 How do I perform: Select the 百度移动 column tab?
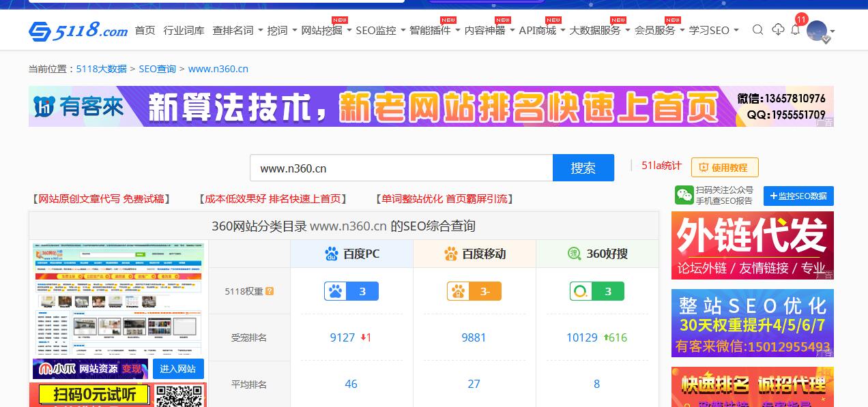click(474, 254)
